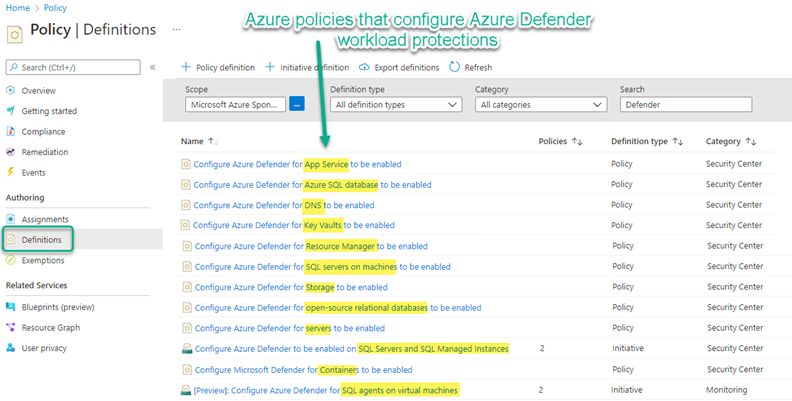This screenshot has width=792, height=401.
Task: Click the Export definitions cloud icon
Action: point(366,67)
